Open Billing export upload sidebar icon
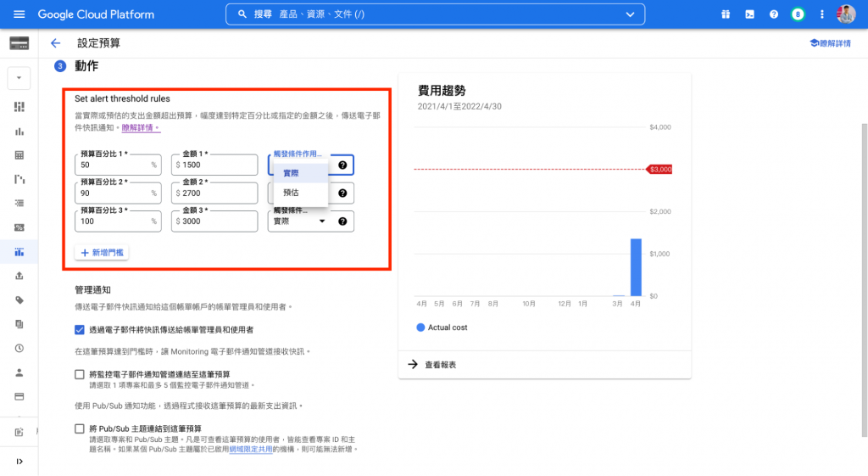 click(x=19, y=276)
